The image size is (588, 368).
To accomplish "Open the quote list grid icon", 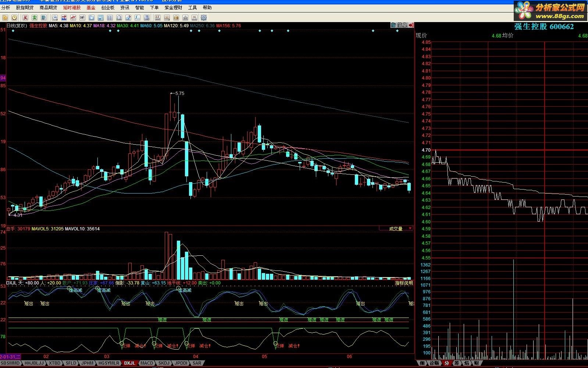I will tap(110, 18).
